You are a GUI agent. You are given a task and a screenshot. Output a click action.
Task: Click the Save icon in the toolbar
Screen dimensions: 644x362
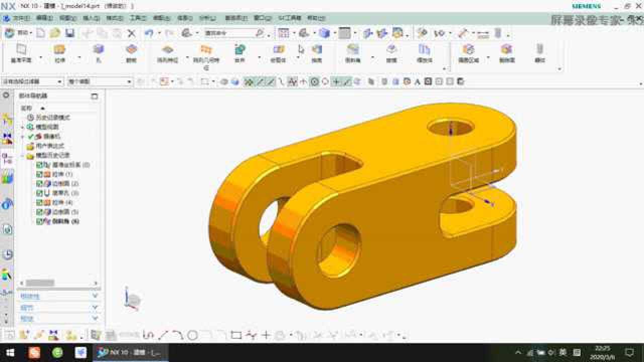tap(69, 33)
